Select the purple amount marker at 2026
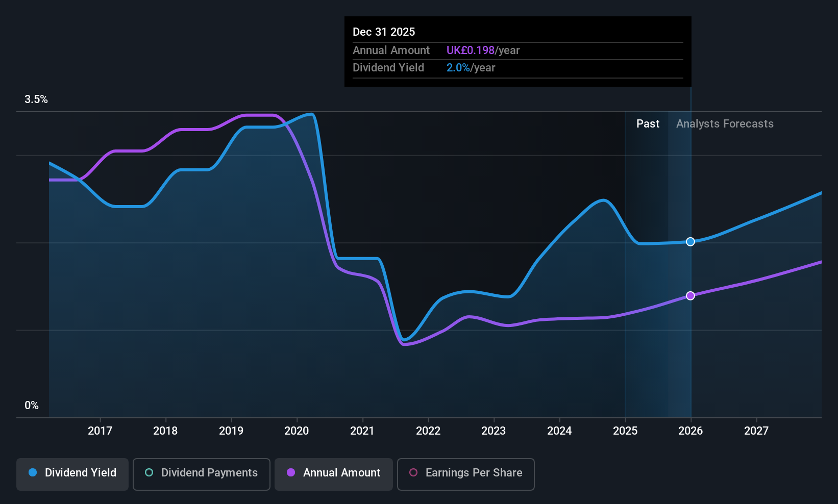 (691, 296)
